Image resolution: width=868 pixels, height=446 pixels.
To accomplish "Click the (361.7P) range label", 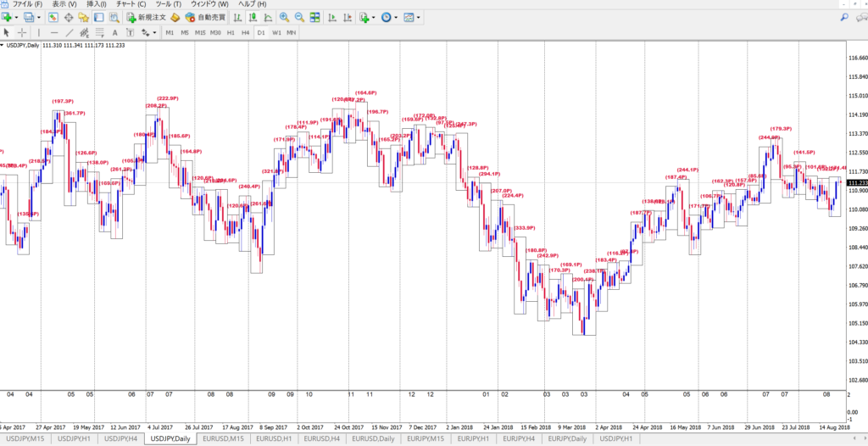I will pyautogui.click(x=75, y=113).
